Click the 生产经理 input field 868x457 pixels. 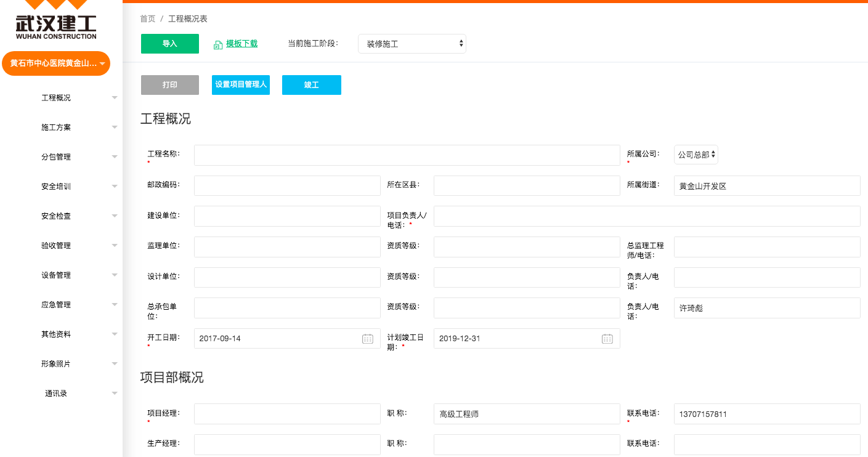287,445
